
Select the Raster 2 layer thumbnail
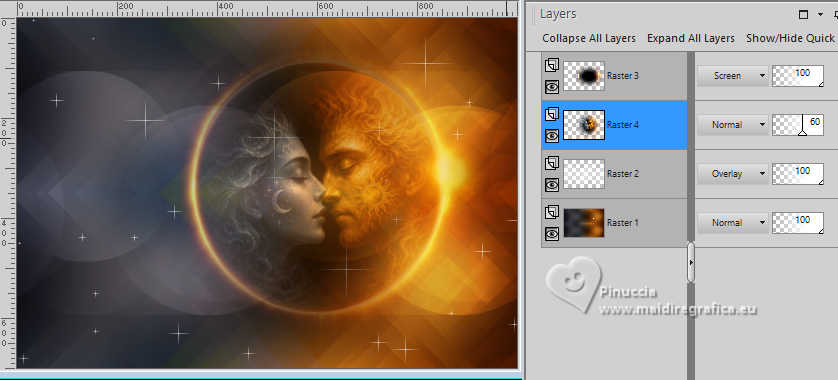pyautogui.click(x=584, y=174)
